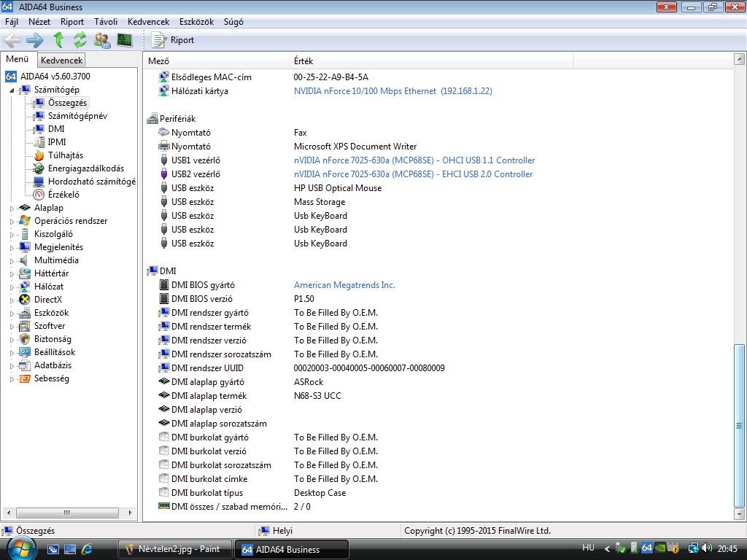747x560 pixels.
Task: Switch to Névtelen2.jpg - Paint taskbar button
Action: pyautogui.click(x=174, y=549)
